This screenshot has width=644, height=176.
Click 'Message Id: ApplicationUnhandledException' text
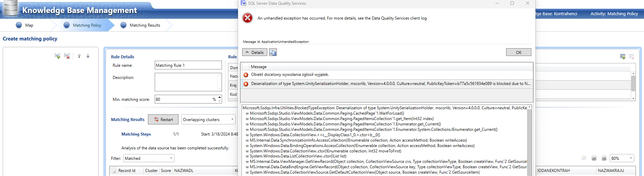(276, 42)
